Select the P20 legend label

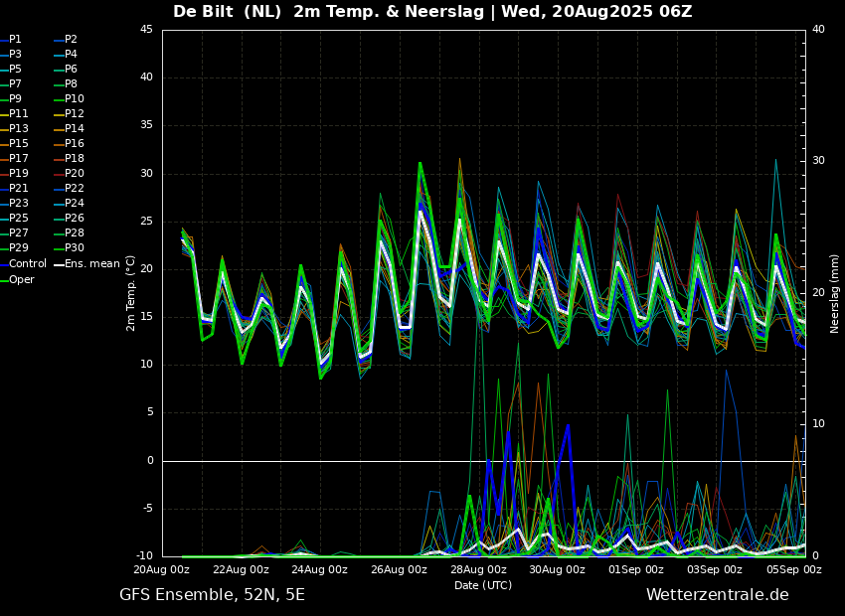coord(75,174)
